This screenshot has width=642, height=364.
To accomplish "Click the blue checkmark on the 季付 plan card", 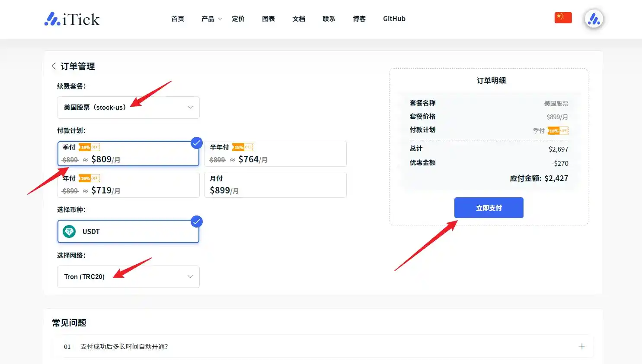I will (197, 143).
